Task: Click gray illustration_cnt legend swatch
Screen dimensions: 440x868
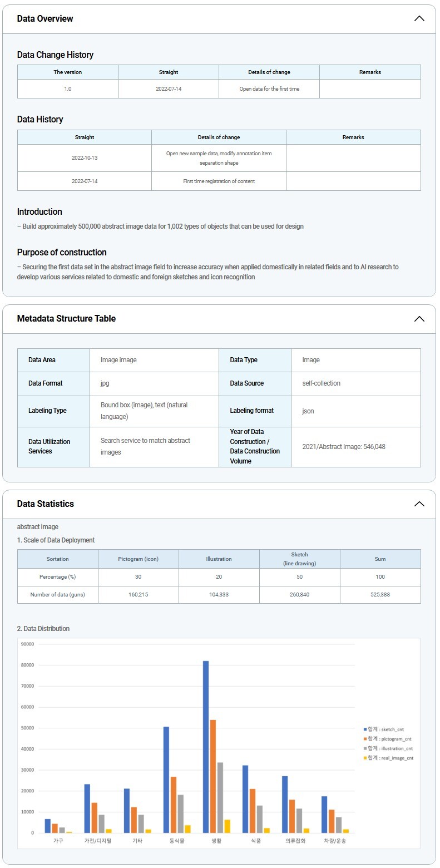Action: click(365, 748)
